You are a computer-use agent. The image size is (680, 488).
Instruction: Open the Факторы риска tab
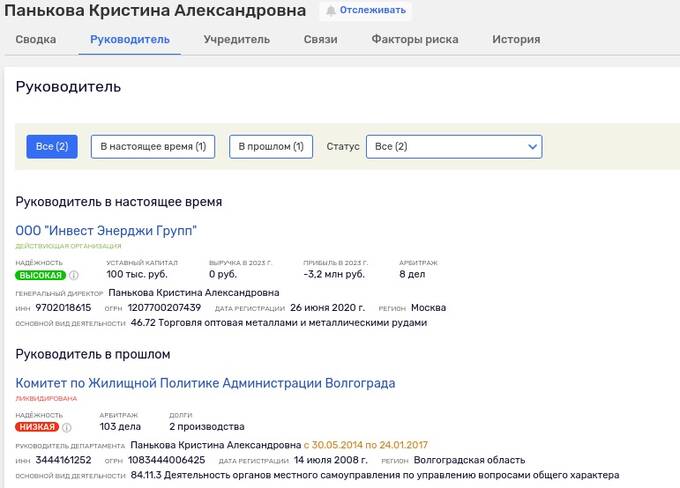point(414,40)
